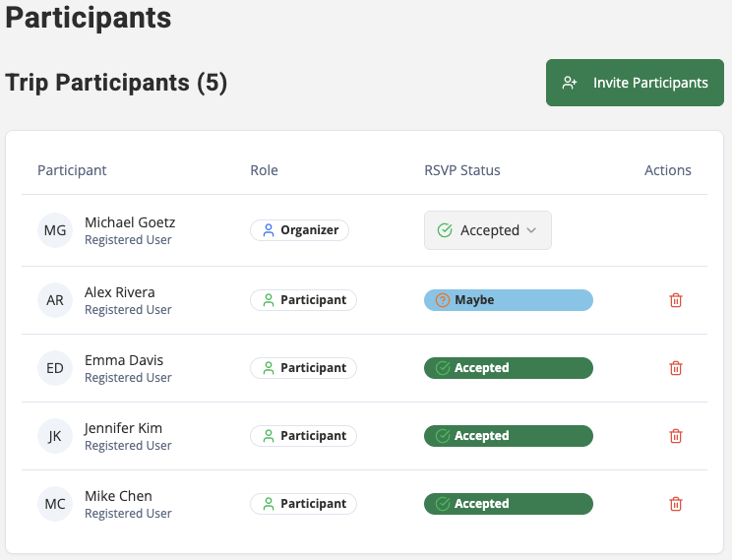The width and height of the screenshot is (732, 560).
Task: Click Registered User under Mike Chen
Action: 128,514
